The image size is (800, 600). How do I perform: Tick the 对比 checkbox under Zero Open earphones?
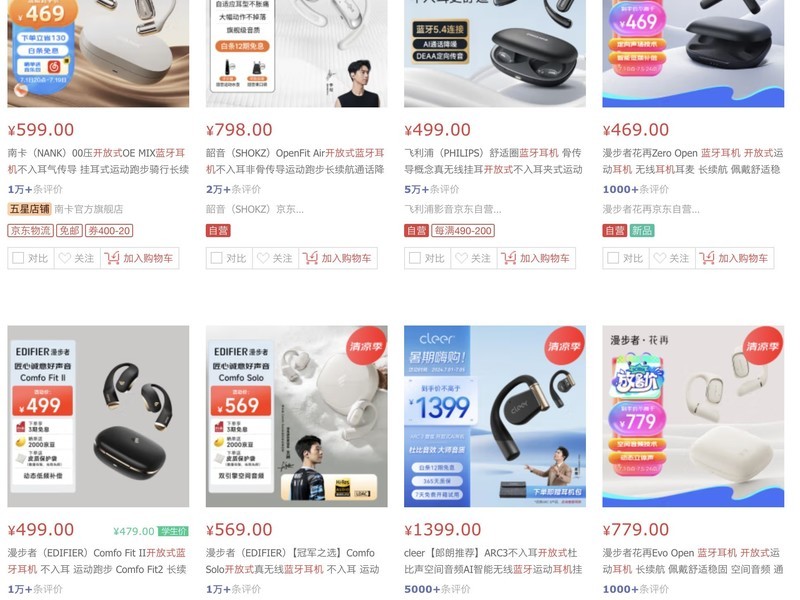tap(613, 258)
